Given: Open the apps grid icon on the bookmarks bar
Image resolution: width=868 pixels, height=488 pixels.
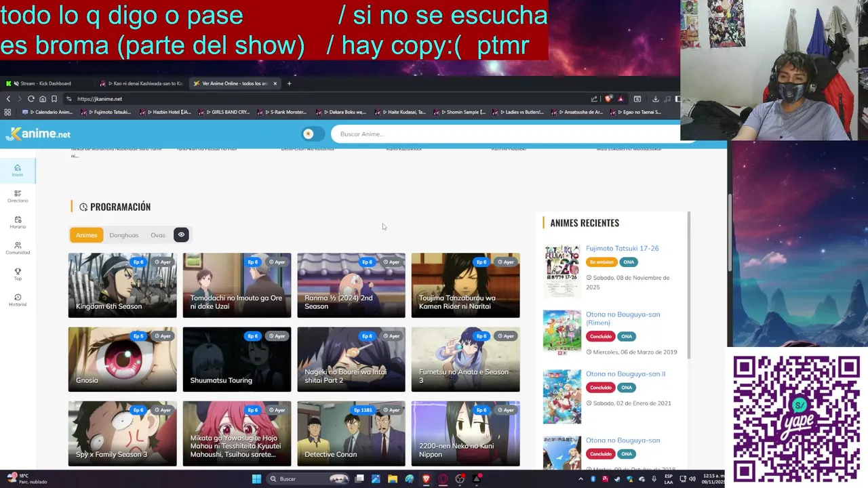Looking at the screenshot, I should pyautogui.click(x=7, y=112).
